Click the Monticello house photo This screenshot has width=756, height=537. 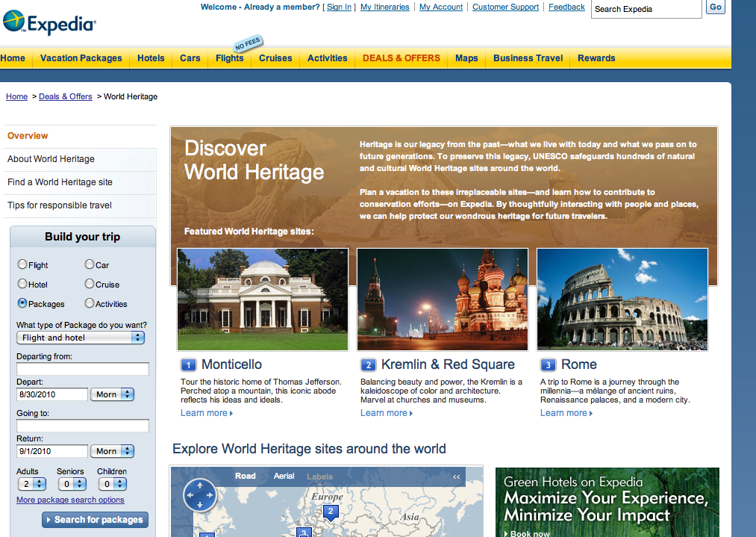[263, 299]
